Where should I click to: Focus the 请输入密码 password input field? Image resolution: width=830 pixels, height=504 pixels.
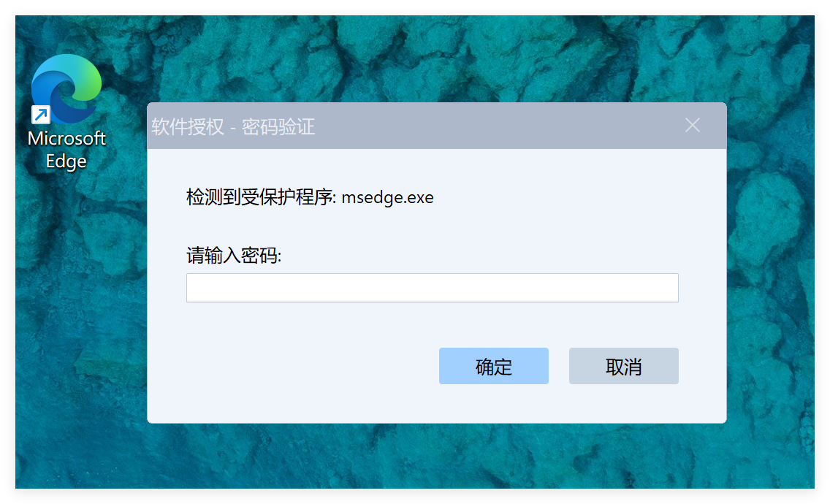(x=432, y=288)
